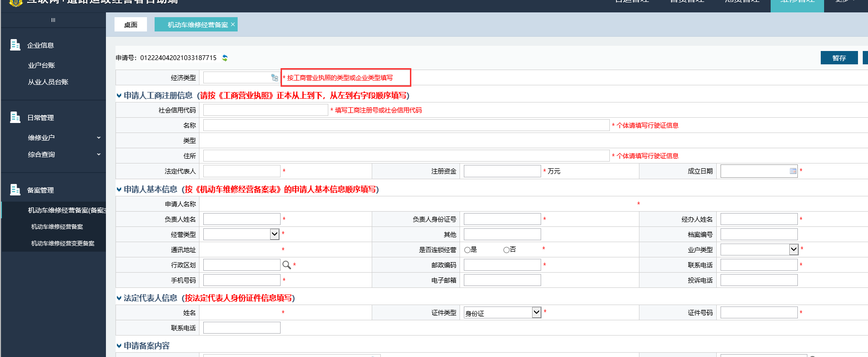
Task: Open the 经济类型 tree selector icon
Action: click(x=274, y=78)
